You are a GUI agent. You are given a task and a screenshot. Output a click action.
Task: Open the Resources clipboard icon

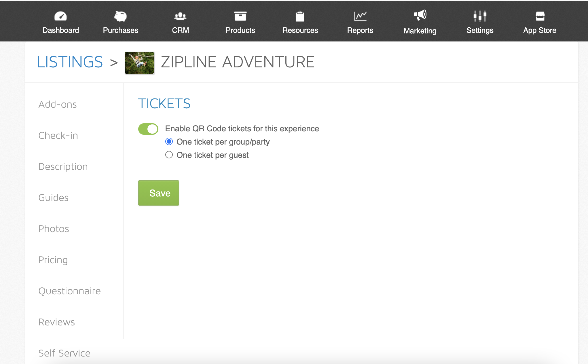pos(300,16)
